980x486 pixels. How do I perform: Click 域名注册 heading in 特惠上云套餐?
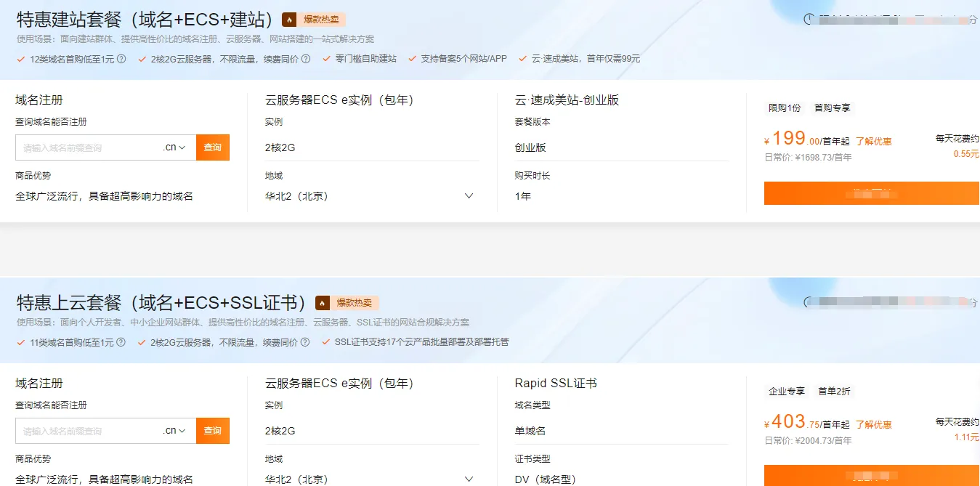(39, 383)
